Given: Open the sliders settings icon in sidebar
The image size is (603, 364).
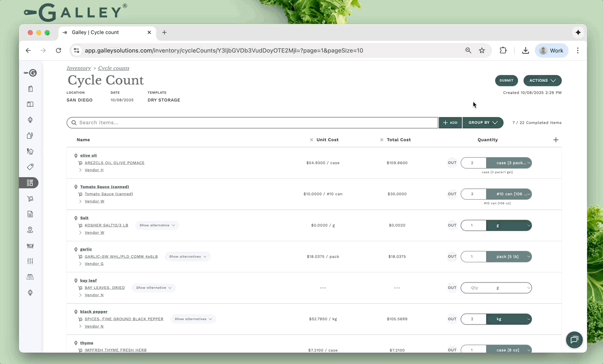Looking at the screenshot, I should (x=30, y=261).
